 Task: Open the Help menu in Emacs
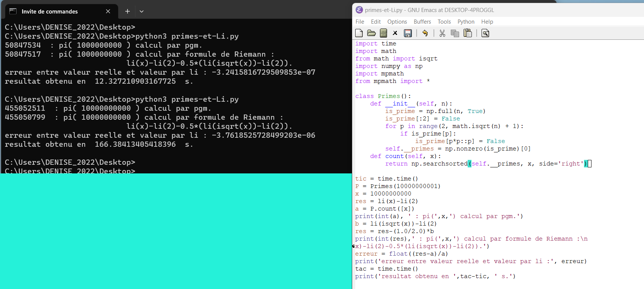coord(487,22)
